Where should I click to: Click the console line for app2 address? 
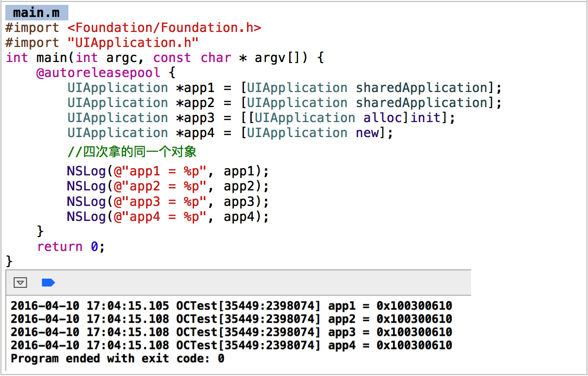coord(231,319)
